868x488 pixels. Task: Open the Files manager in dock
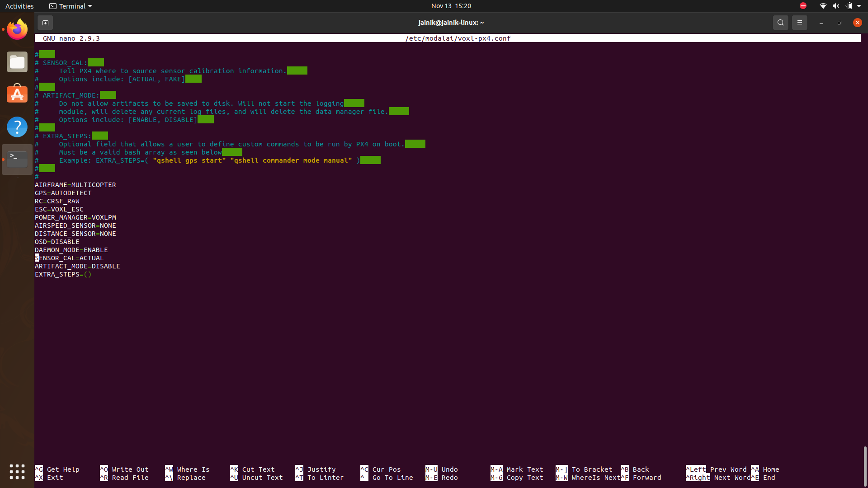17,62
